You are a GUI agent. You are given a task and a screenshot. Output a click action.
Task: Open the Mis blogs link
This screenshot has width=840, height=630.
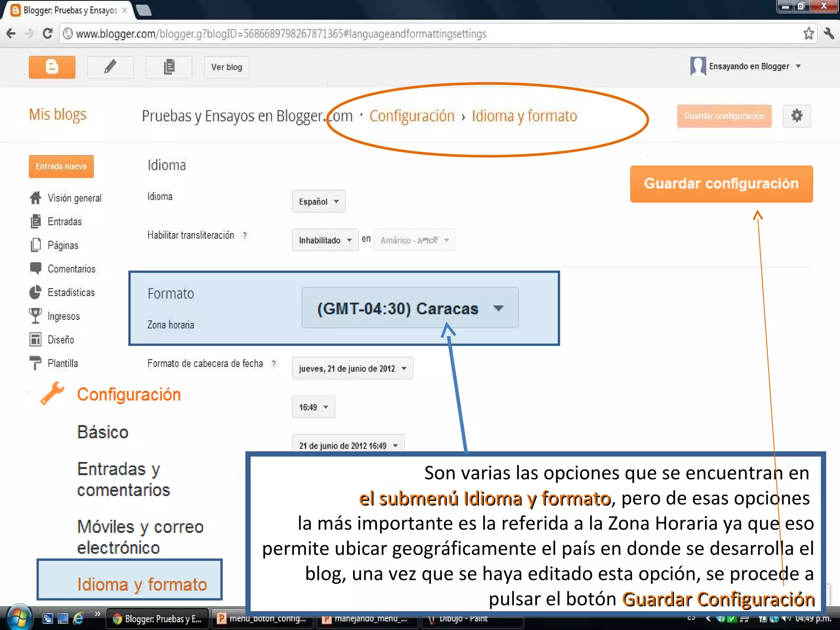pos(58,114)
